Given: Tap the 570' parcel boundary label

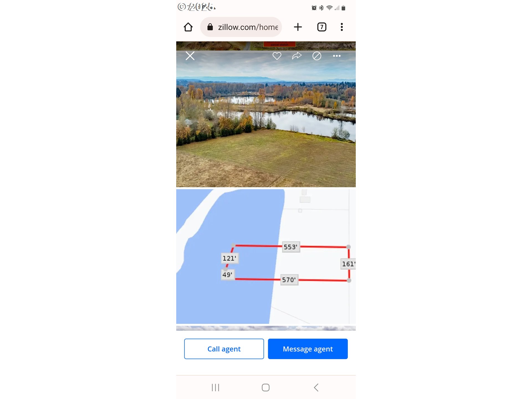Looking at the screenshot, I should (289, 280).
